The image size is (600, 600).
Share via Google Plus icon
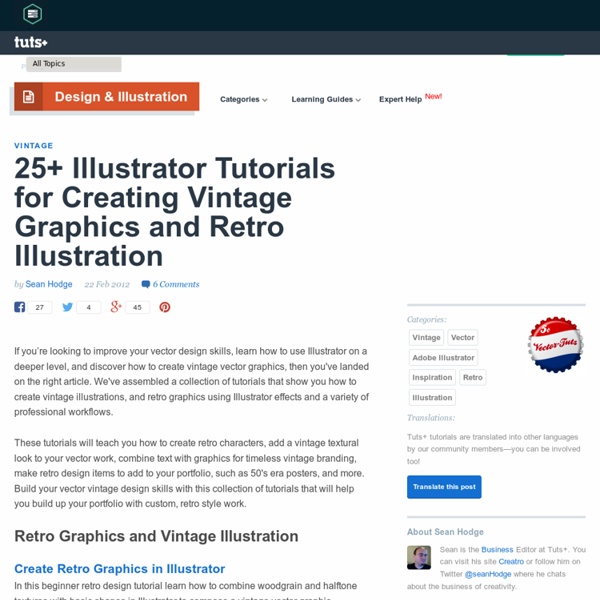[x=116, y=307]
